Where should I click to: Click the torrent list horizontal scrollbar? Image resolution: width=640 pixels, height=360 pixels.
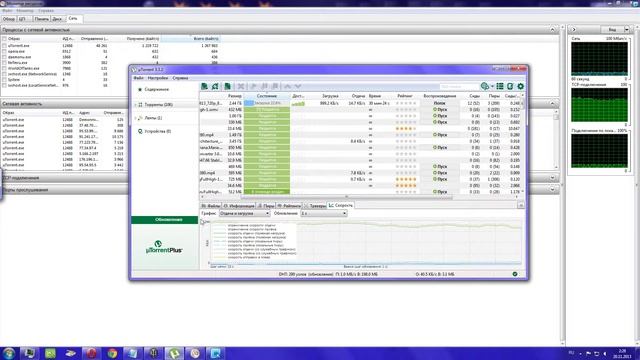[346, 197]
